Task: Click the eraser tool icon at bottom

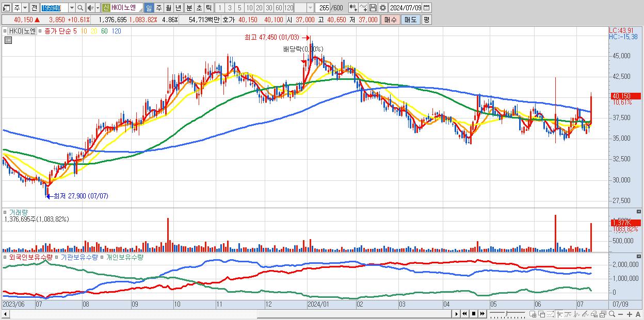Action: tap(594, 314)
